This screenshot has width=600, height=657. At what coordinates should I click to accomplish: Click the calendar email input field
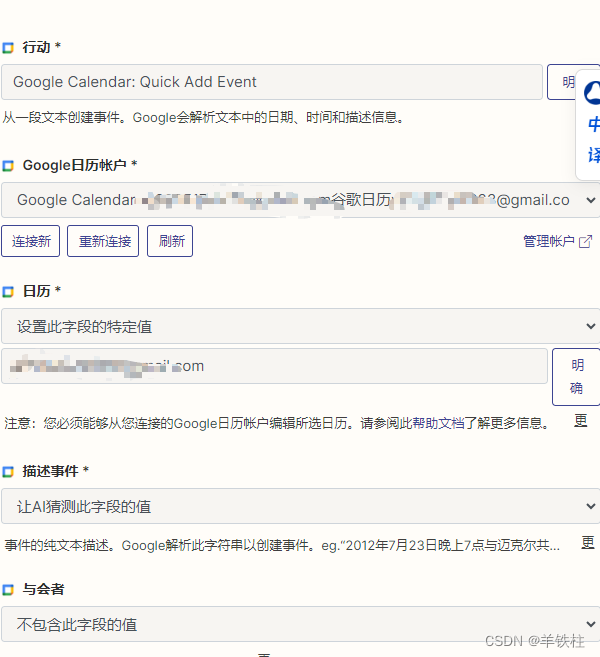[274, 366]
